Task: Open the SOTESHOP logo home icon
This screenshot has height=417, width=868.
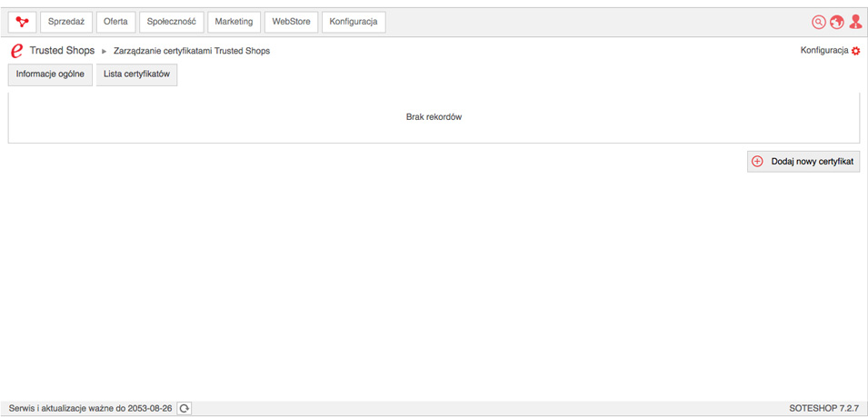Action: pyautogui.click(x=22, y=22)
